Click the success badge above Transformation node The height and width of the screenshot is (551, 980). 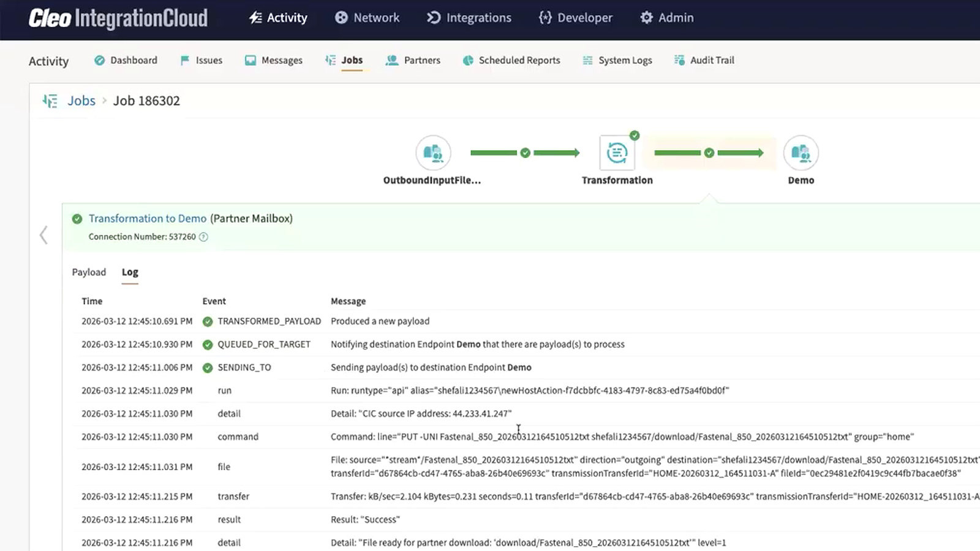[x=635, y=135]
